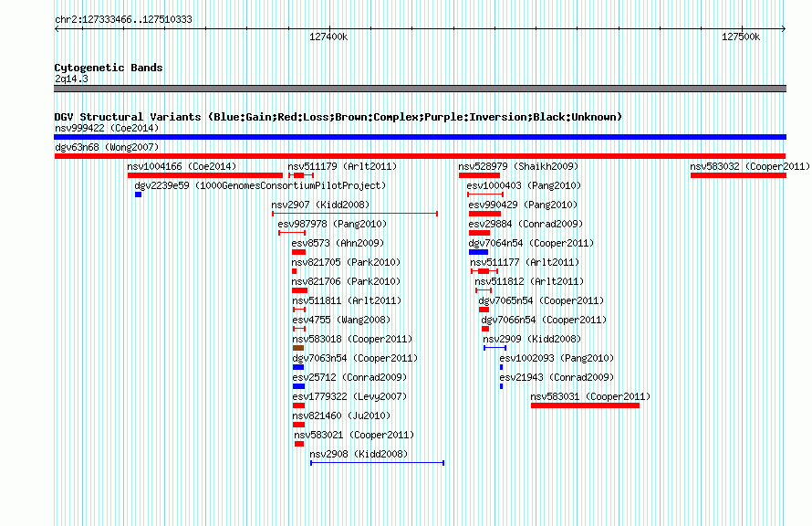This screenshot has width=812, height=526.
Task: Click the 127400k ruler label
Action: click(x=328, y=37)
